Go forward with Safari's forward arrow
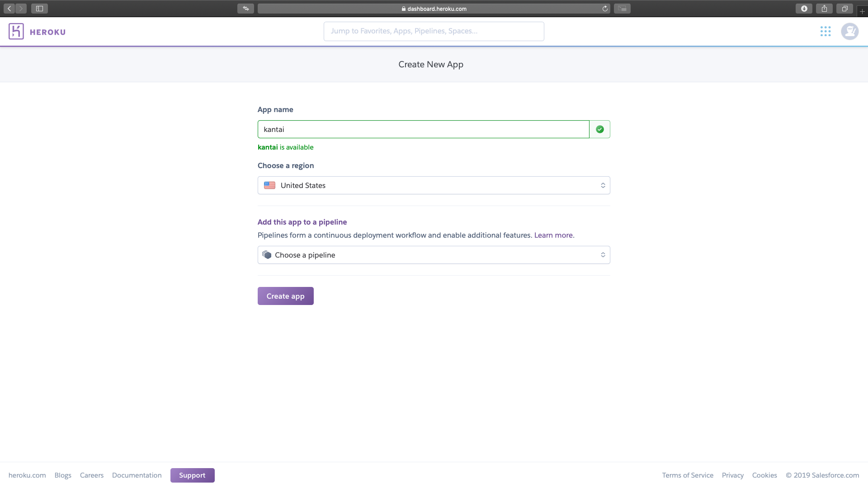 (21, 9)
